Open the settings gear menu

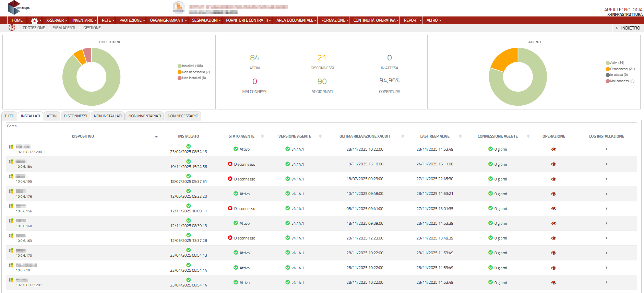click(35, 21)
